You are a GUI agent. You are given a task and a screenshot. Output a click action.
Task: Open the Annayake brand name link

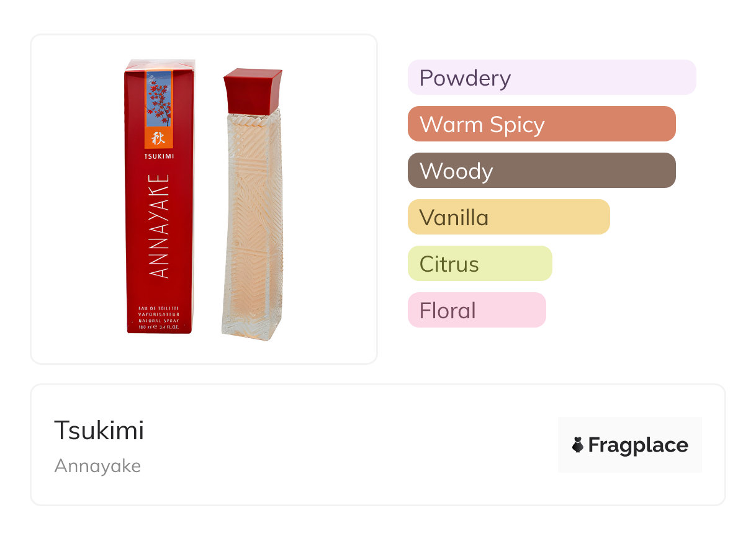pos(97,466)
